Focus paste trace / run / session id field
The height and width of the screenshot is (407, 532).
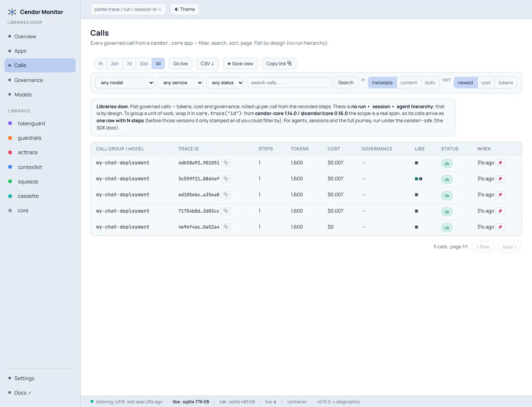coord(128,9)
